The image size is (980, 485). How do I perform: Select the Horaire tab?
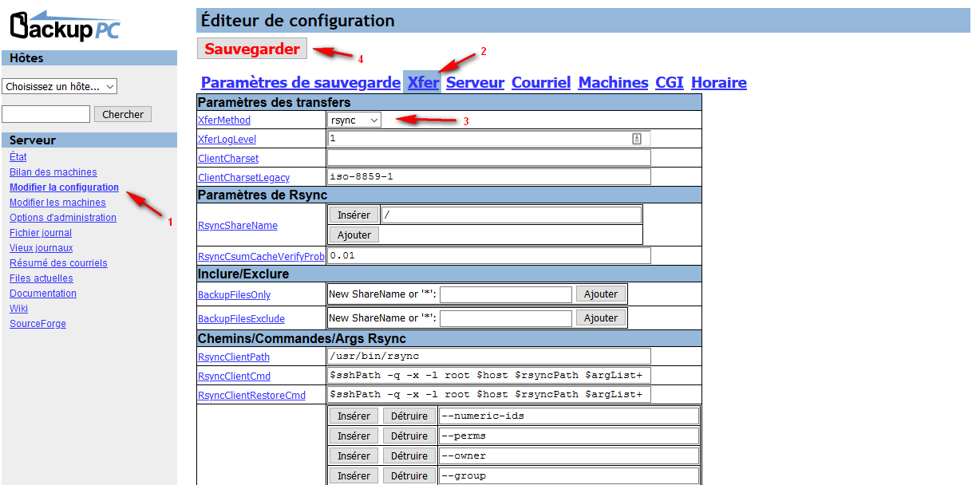(x=718, y=82)
